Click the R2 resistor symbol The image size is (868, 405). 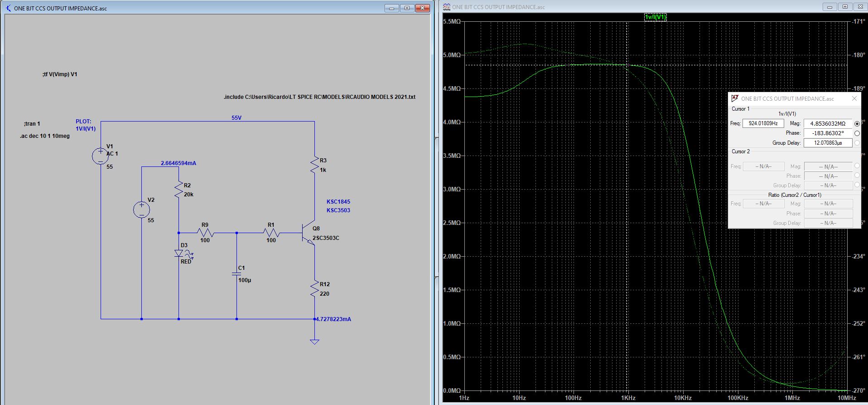coord(178,190)
